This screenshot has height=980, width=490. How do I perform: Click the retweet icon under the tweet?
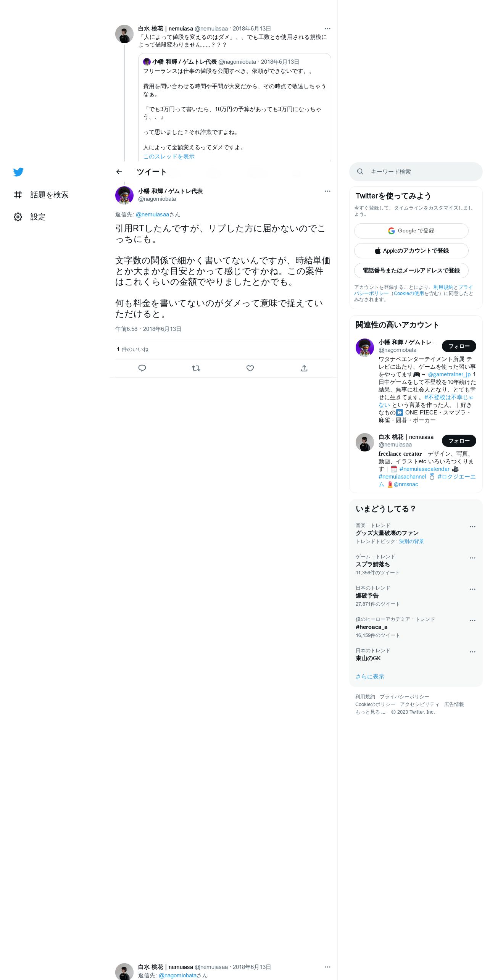tap(196, 368)
